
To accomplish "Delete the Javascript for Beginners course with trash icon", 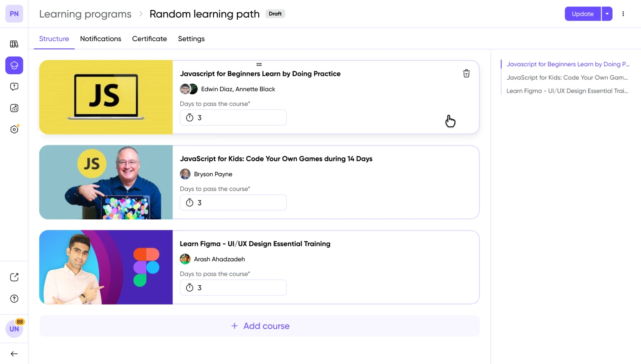I will pos(466,73).
